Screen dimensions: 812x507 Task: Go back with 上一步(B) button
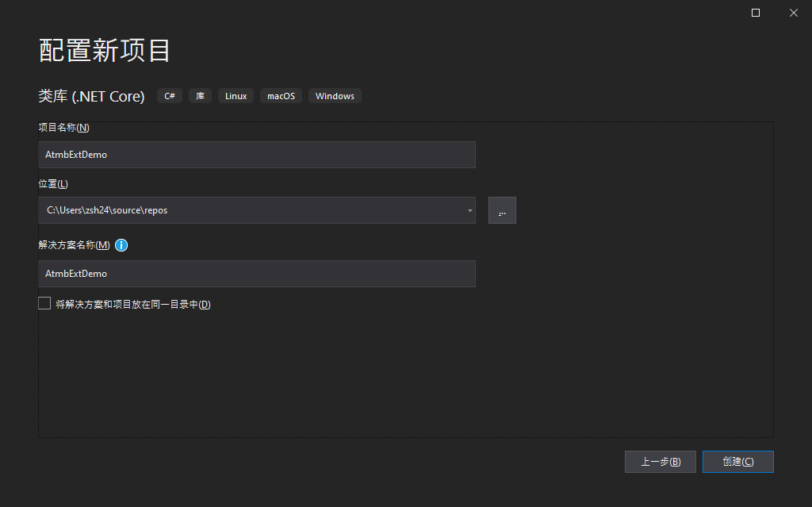[x=660, y=462]
